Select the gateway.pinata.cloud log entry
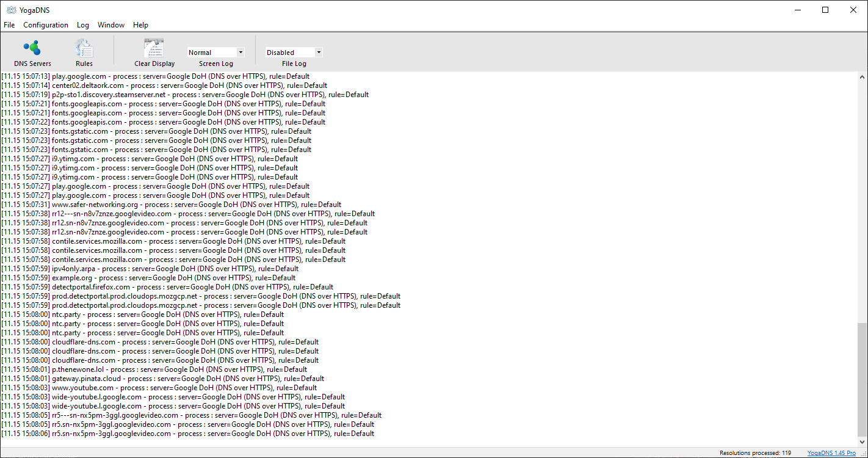 (162, 379)
